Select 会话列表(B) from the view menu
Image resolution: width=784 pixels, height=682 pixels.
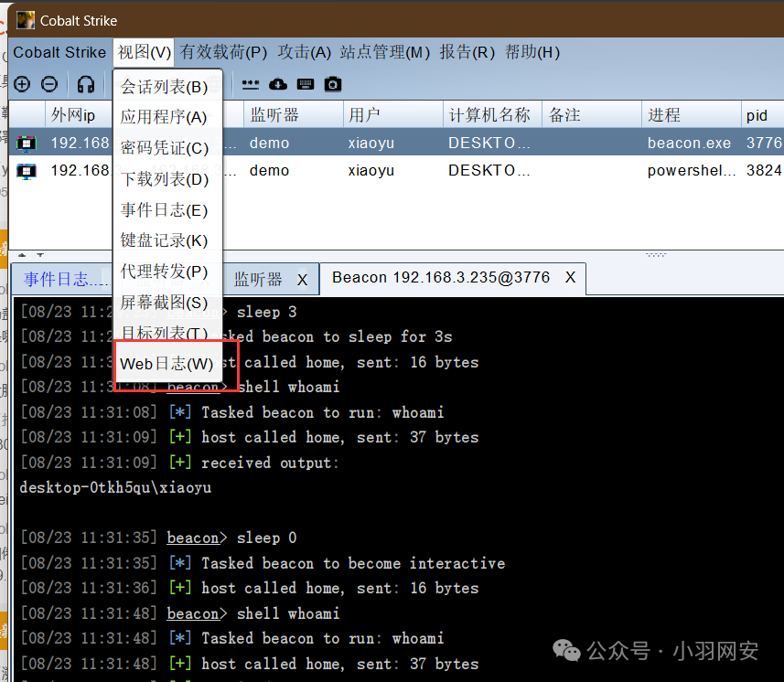pos(168,87)
